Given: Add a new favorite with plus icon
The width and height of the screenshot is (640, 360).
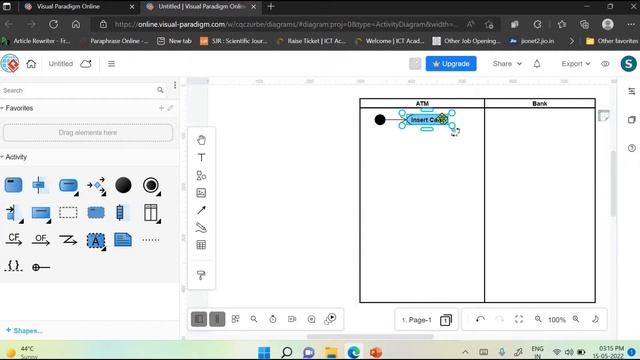Looking at the screenshot, I should 161,108.
